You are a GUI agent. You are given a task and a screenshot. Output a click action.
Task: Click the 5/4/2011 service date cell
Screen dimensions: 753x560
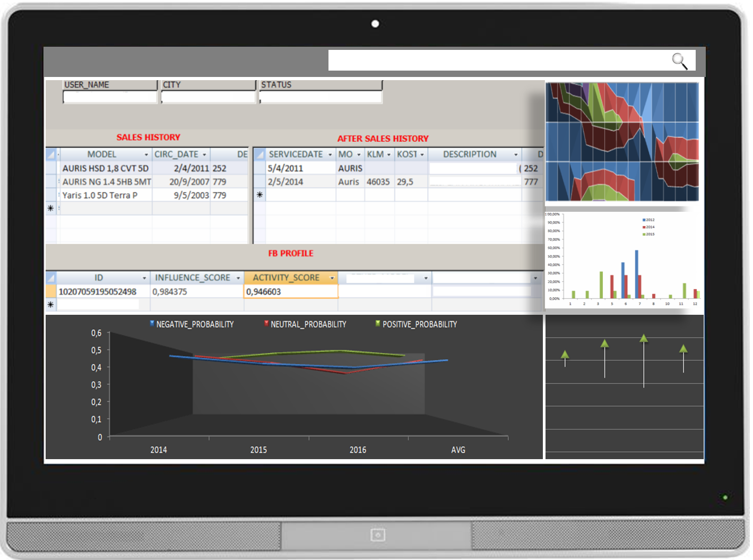tap(300, 168)
